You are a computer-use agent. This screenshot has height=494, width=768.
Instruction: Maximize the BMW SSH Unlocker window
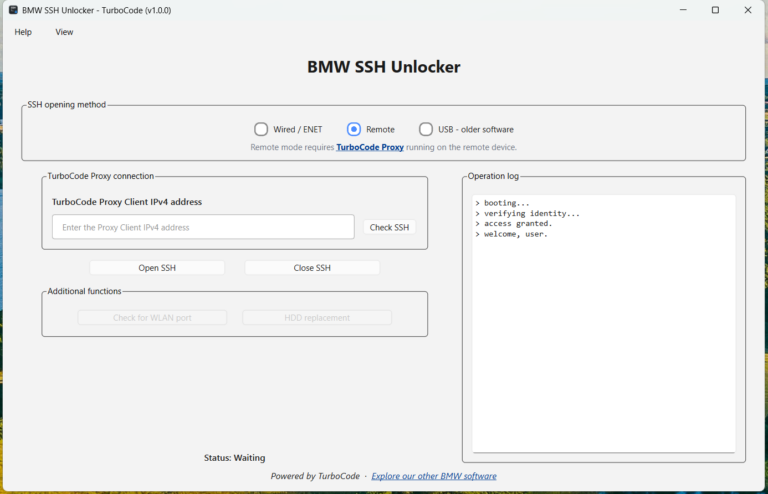(x=715, y=10)
